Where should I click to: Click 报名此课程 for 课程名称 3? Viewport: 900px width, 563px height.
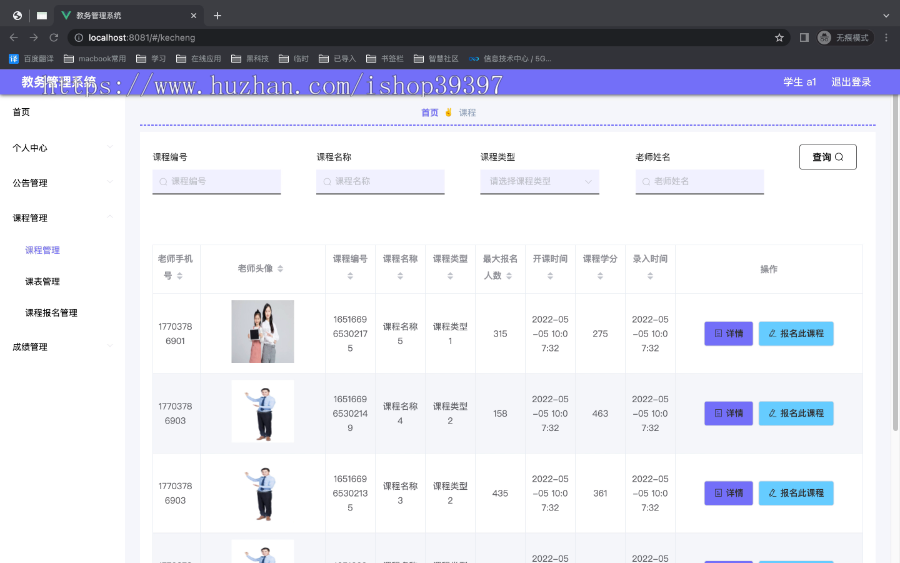pos(796,493)
